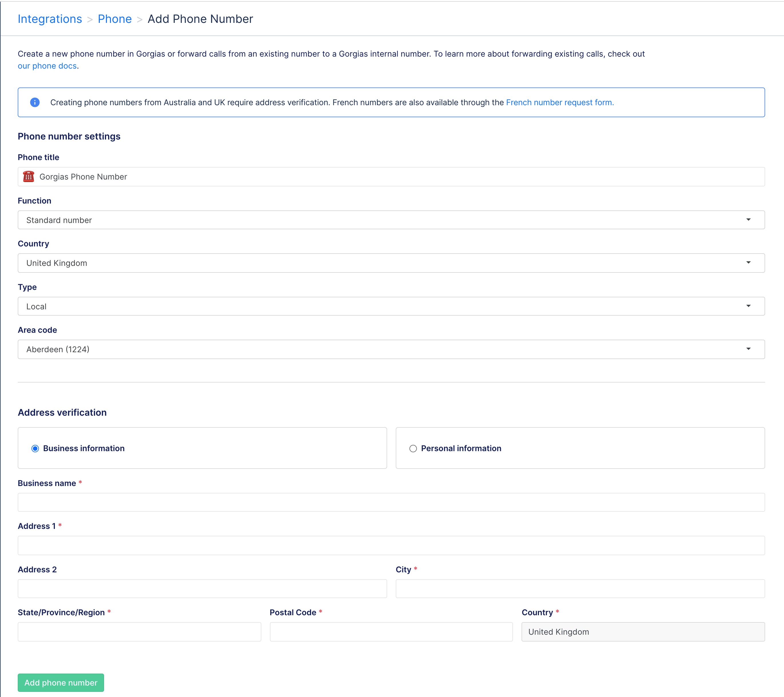Viewport: 784px width, 697px height.
Task: Click the Postal Code label
Action: 293,613
